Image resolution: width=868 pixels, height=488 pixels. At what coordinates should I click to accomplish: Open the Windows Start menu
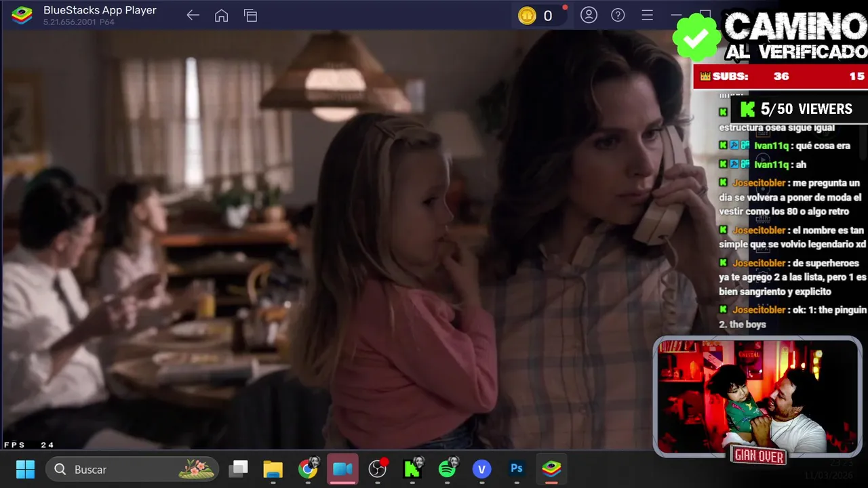25,469
